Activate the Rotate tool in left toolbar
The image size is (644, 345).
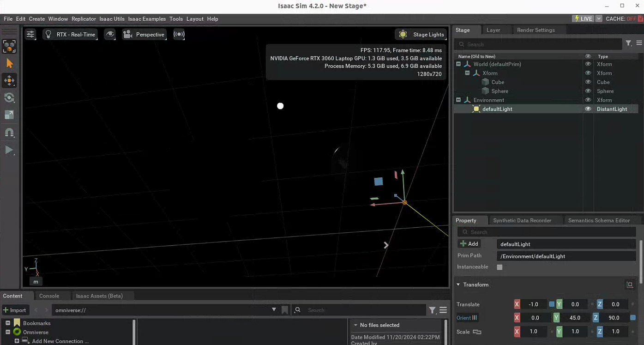tap(9, 97)
